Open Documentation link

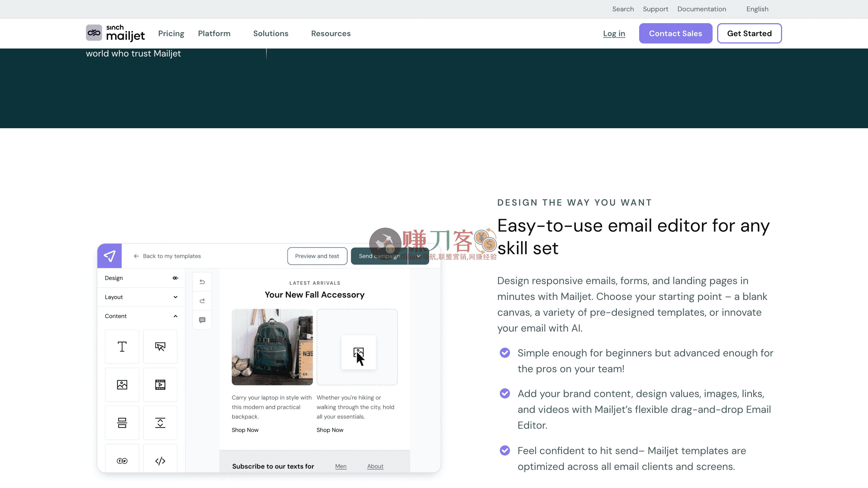click(702, 9)
